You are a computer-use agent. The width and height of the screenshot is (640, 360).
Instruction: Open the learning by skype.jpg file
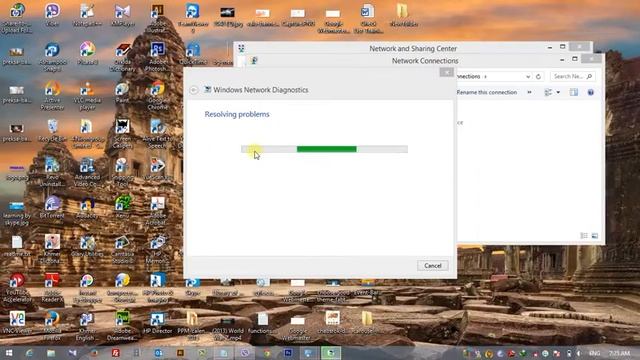(x=17, y=213)
